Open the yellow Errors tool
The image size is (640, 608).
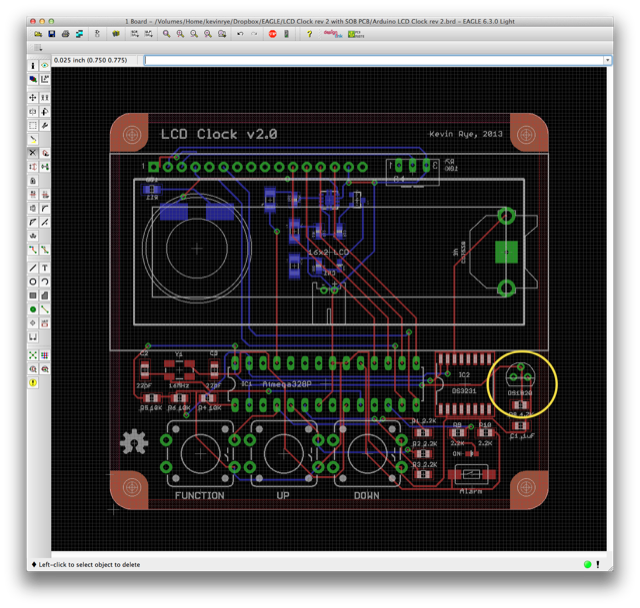[33, 383]
